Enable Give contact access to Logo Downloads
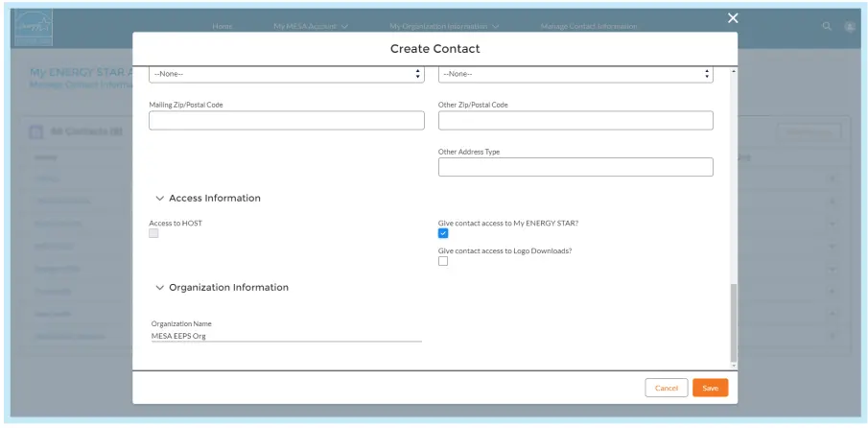 coord(443,261)
